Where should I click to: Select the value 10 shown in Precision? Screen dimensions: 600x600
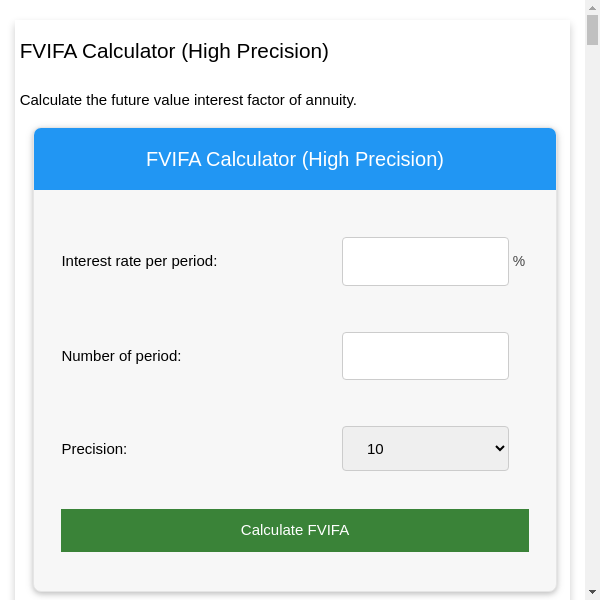376,449
